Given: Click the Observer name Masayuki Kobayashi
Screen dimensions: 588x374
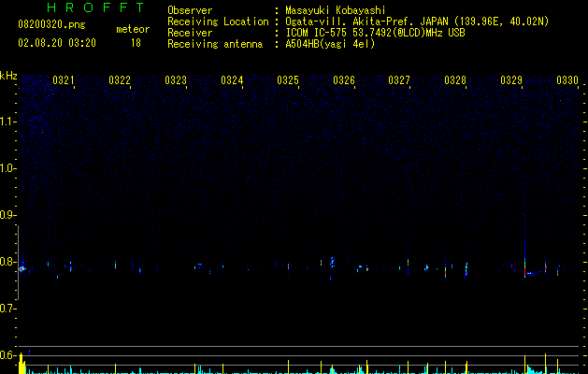Looking at the screenshot, I should click(336, 10).
